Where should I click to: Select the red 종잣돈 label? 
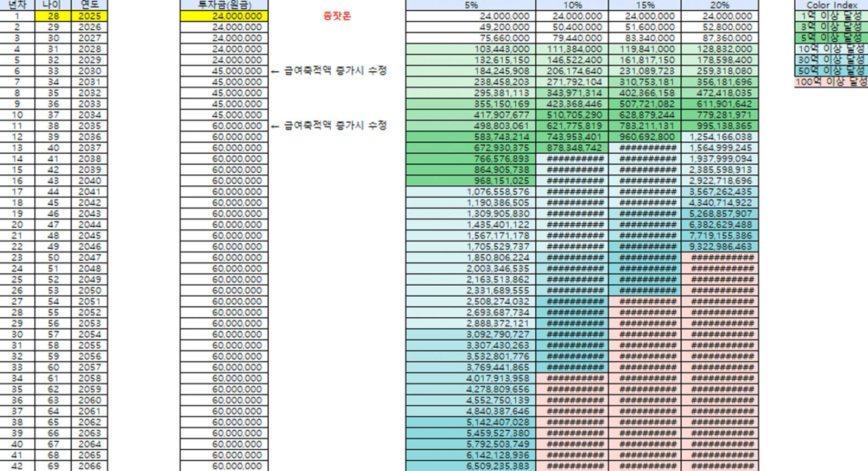(x=337, y=16)
